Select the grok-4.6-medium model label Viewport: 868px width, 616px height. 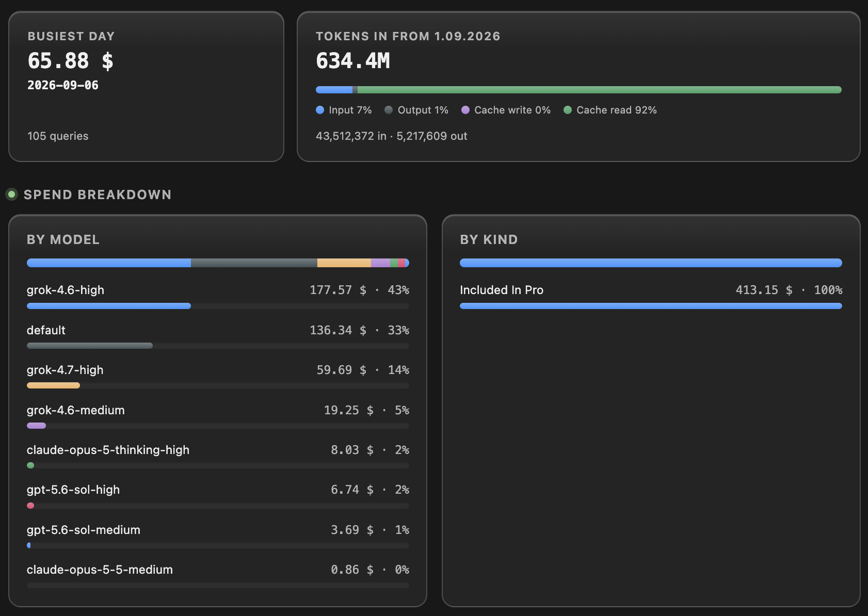tap(76, 410)
